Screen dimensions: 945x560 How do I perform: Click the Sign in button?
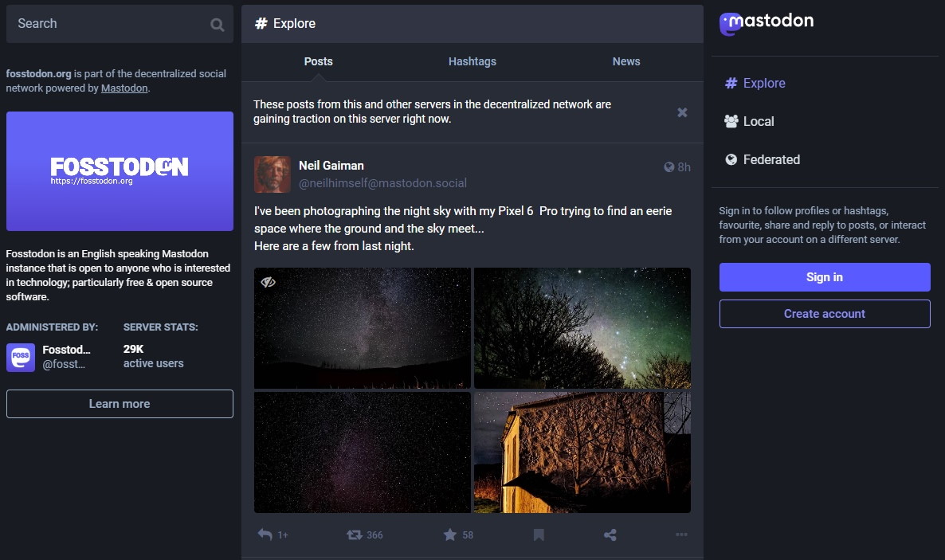(825, 277)
